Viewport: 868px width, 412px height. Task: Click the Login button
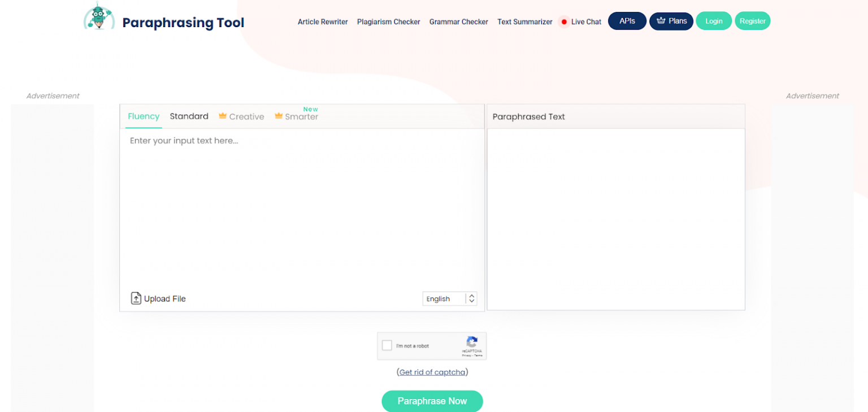(713, 20)
